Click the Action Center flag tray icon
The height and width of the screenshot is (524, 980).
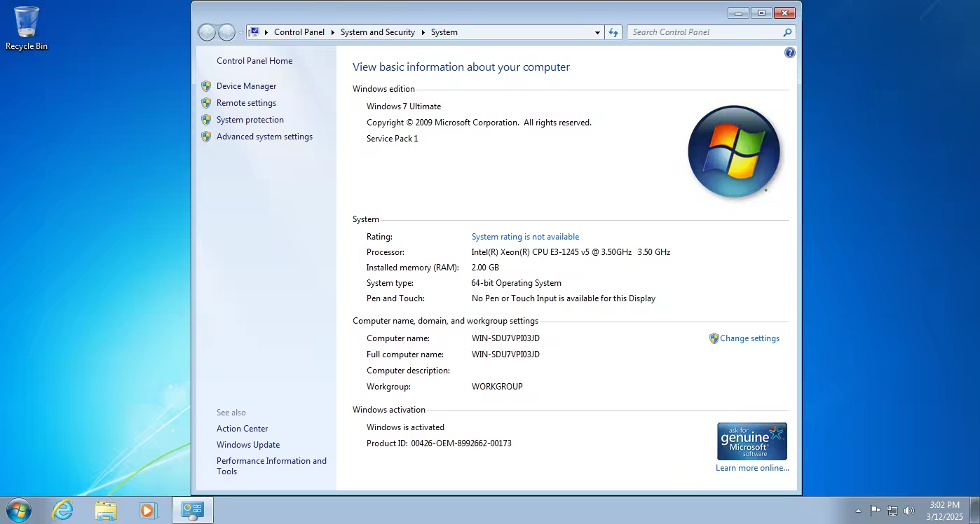pos(876,511)
